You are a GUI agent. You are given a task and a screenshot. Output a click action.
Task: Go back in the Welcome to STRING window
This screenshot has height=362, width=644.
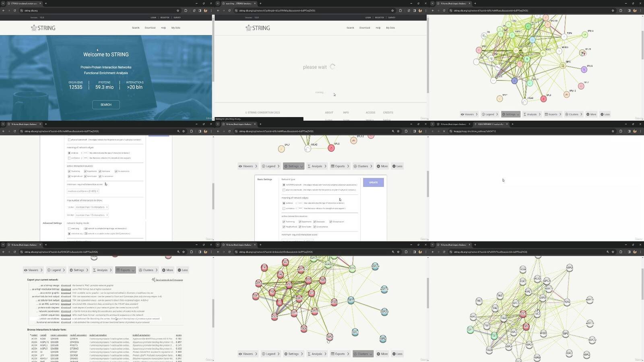(x=3, y=10)
